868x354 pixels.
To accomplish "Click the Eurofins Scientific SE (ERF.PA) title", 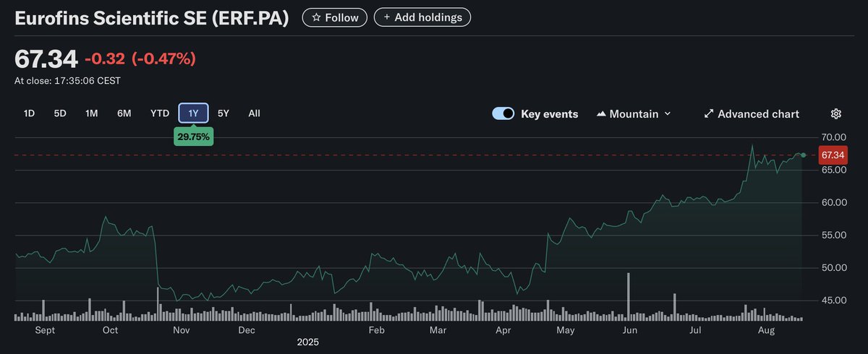I will tap(151, 17).
